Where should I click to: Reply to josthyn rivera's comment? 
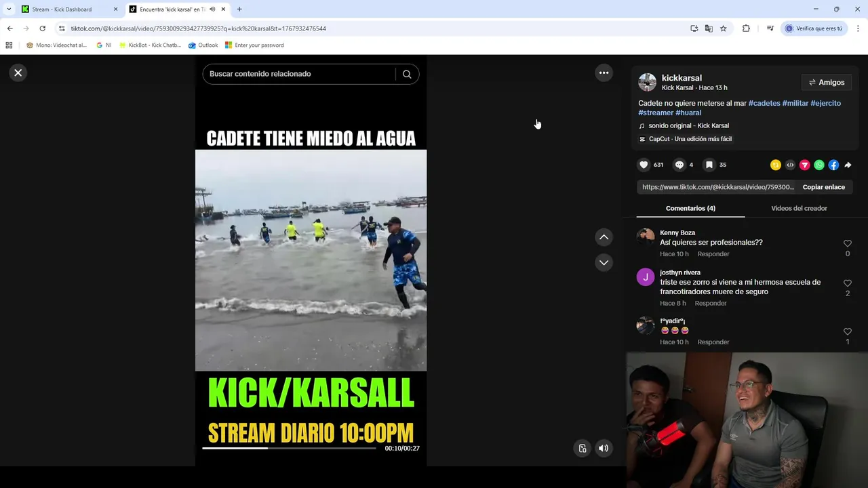point(711,303)
